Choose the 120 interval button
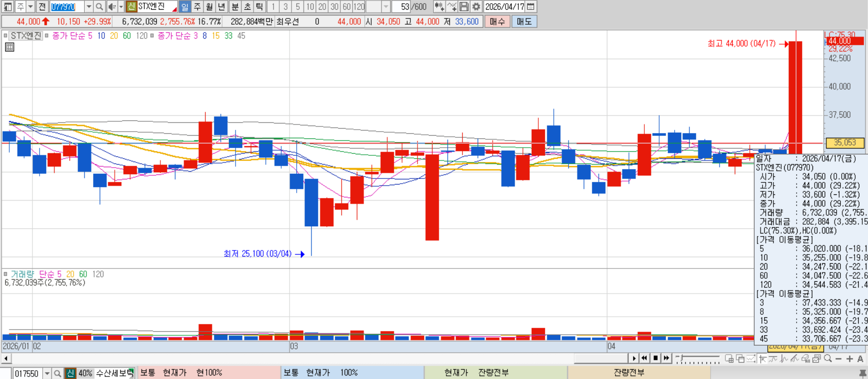This screenshot has width=868, height=379. [359, 7]
